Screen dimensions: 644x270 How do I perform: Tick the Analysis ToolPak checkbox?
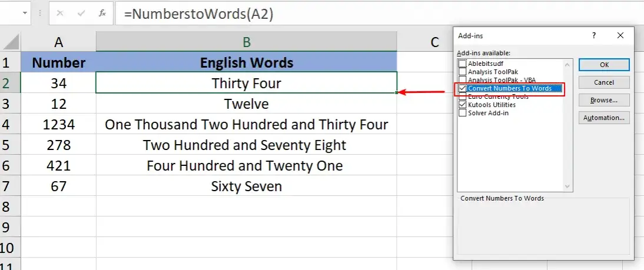[x=463, y=72]
